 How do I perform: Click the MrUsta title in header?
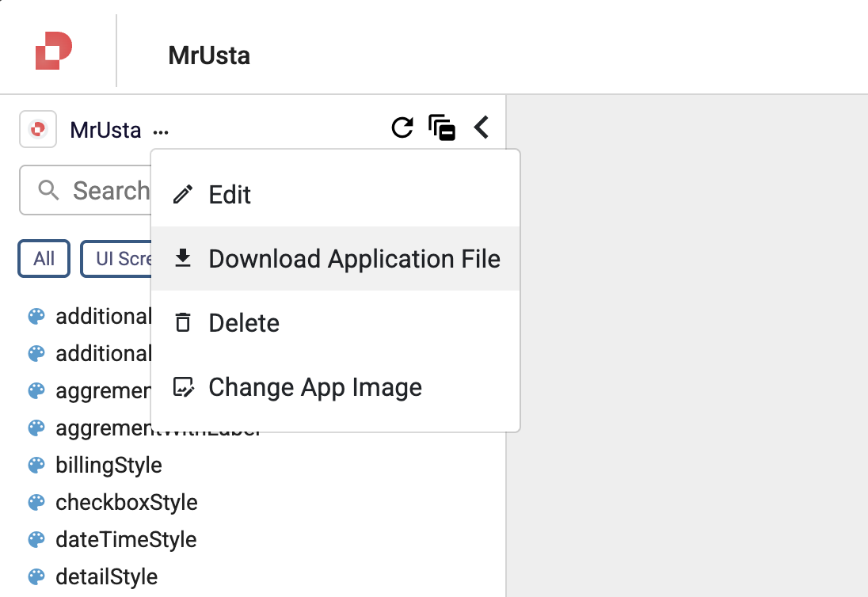(209, 55)
